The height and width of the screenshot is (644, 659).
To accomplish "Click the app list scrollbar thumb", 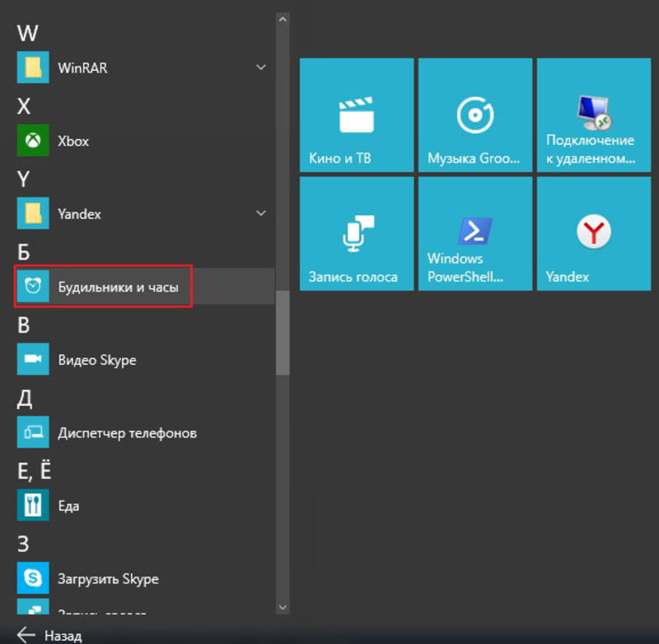I will point(283,332).
